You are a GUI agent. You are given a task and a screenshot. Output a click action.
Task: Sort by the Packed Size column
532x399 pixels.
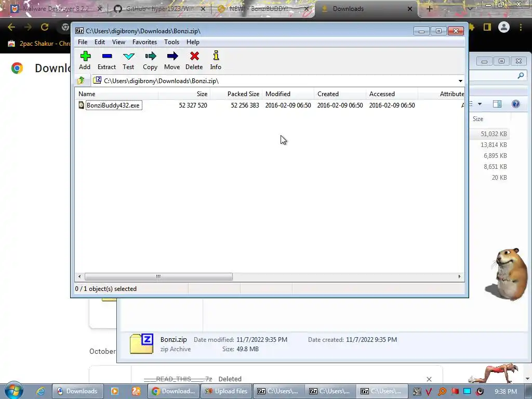pyautogui.click(x=236, y=94)
